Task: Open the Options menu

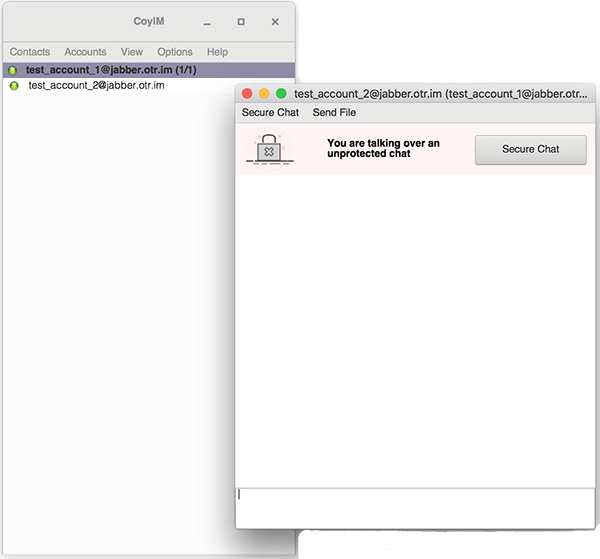Action: tap(175, 52)
